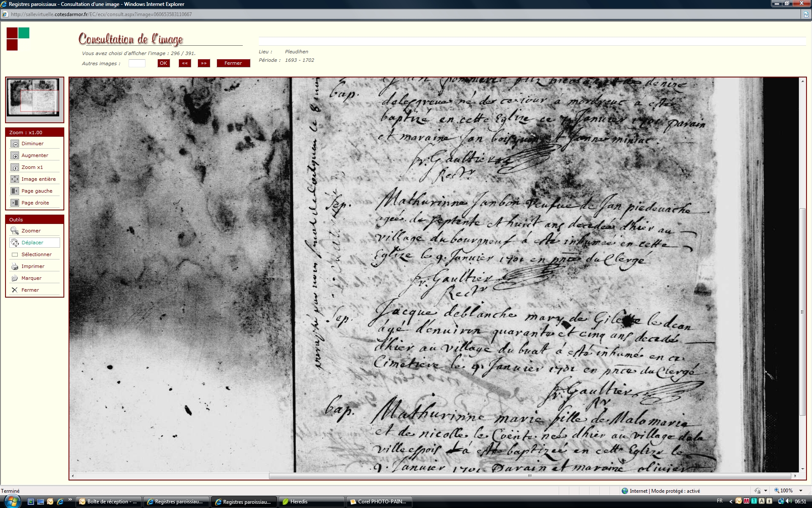Open the browser zoom 100% dropdown arrow

[x=801, y=491]
